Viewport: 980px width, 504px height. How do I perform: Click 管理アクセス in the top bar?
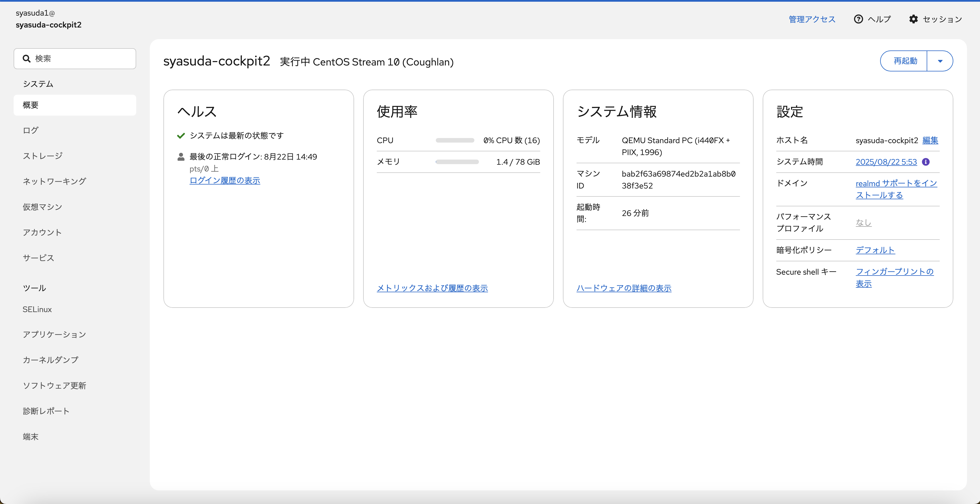812,19
